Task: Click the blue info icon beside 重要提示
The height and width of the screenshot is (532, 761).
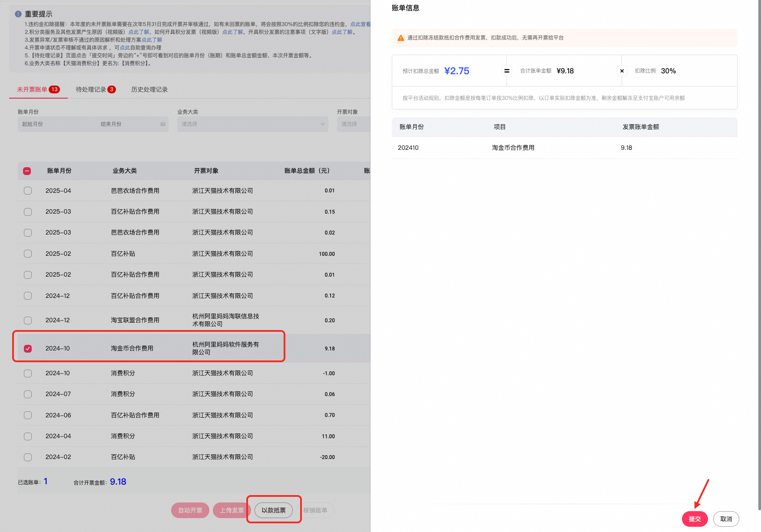Action: click(18, 14)
